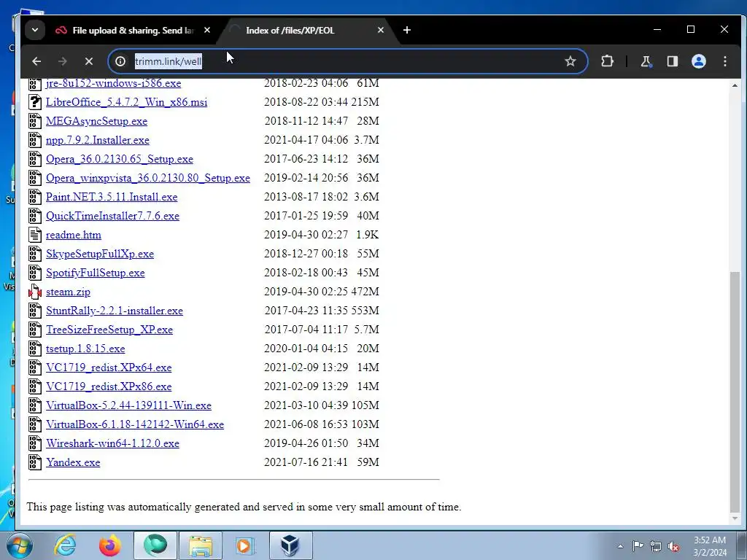Toggle the browser side panel
This screenshot has width=747, height=560.
click(x=672, y=61)
